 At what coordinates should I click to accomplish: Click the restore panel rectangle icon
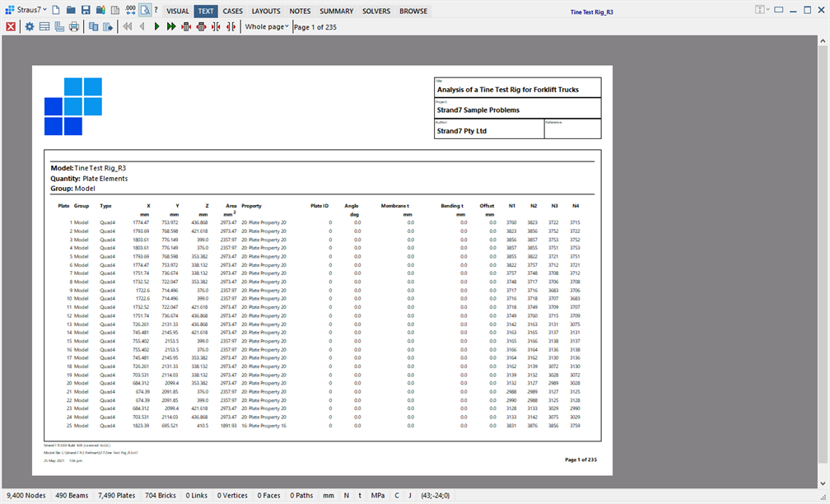point(779,10)
